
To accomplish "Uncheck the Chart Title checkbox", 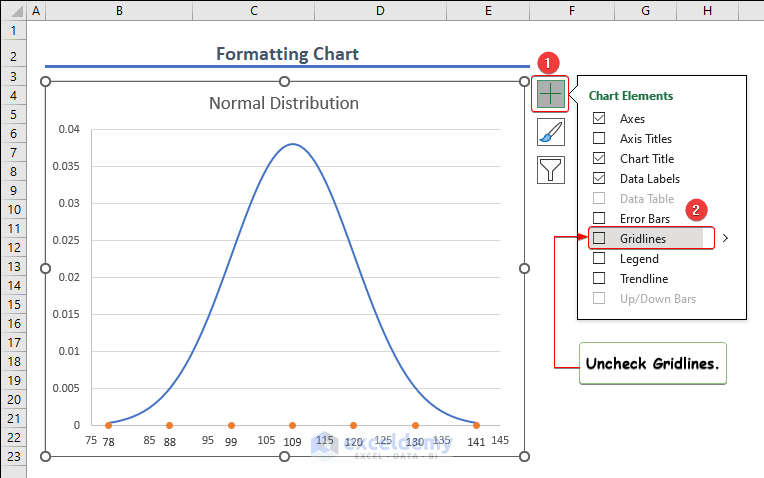I will [x=599, y=159].
